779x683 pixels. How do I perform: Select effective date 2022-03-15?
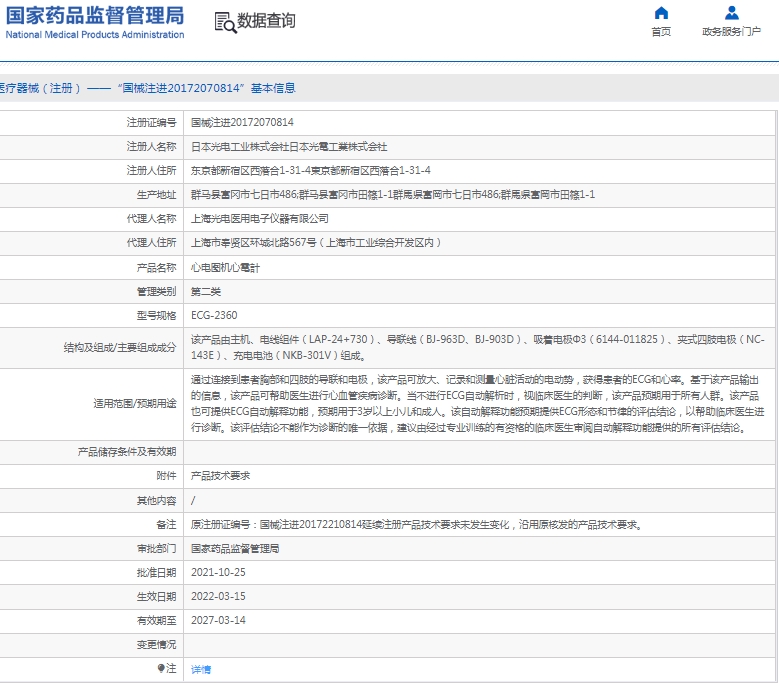(x=218, y=596)
